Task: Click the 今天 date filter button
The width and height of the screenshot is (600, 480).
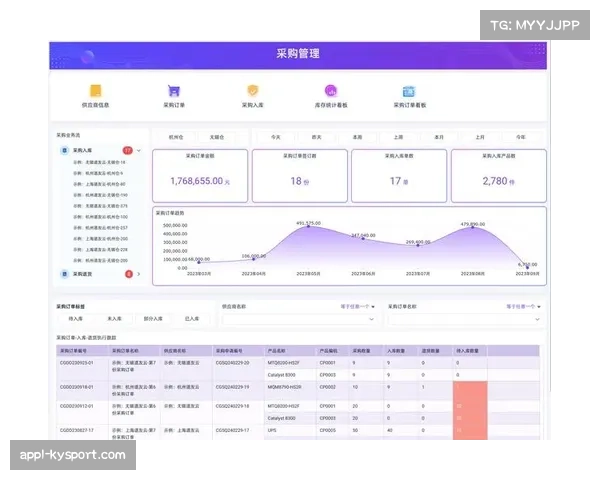Action: 275,136
